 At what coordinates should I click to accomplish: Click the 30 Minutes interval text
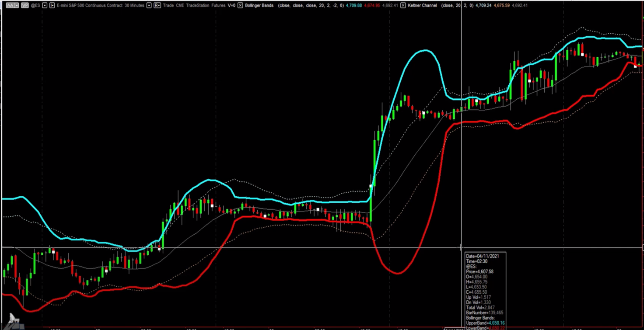point(134,6)
